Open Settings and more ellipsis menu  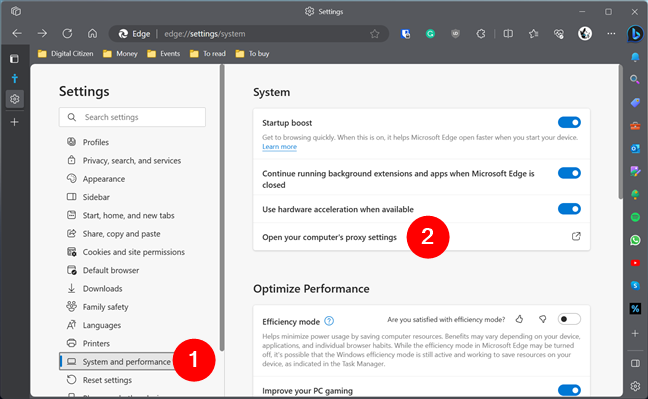[x=611, y=33]
